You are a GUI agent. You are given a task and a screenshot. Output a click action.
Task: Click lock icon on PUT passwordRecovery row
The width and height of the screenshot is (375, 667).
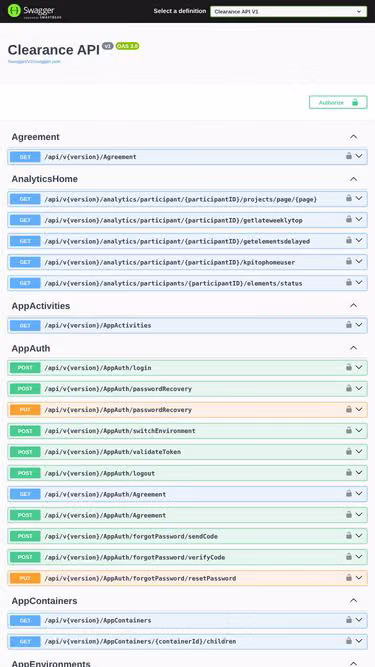[x=349, y=409]
